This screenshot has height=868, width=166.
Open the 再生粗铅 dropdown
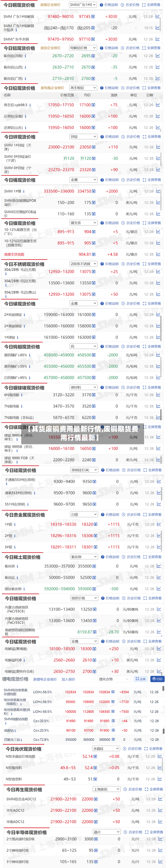(83, 88)
